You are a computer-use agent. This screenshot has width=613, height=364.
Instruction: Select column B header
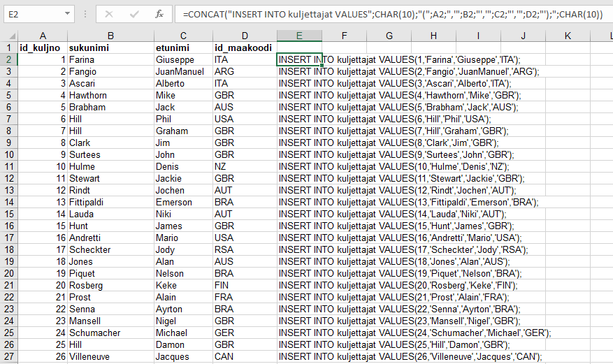[110, 36]
